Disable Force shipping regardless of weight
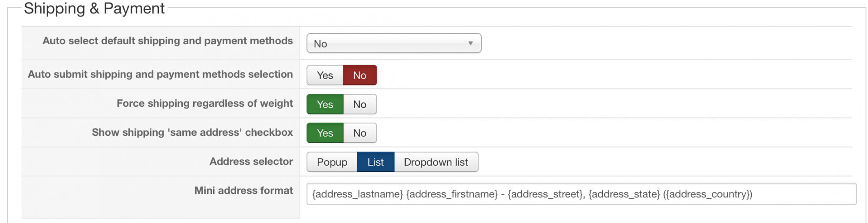Screen dimensions: 868x223 tap(359, 105)
